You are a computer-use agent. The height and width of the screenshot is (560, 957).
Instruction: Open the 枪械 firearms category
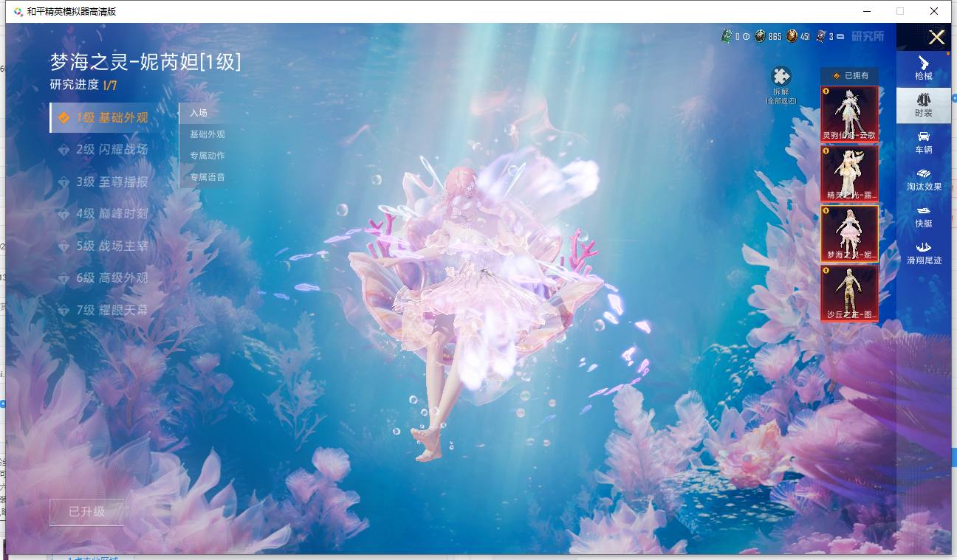(923, 68)
